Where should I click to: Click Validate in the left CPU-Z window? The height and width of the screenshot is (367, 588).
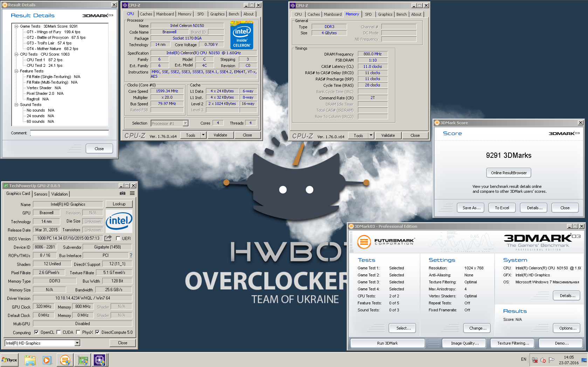tap(220, 135)
